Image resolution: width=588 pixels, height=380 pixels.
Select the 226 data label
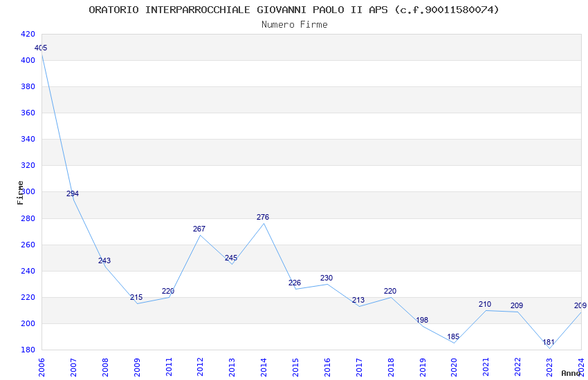coord(295,283)
